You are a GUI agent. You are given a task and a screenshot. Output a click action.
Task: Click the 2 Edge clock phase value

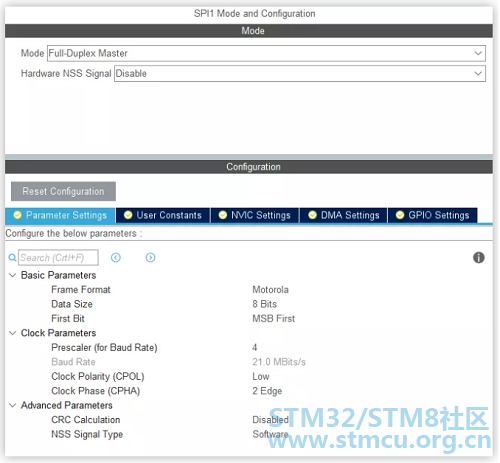[x=267, y=391]
